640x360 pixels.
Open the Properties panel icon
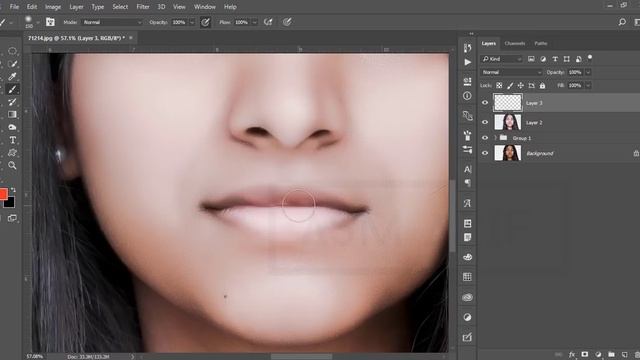pyautogui.click(x=467, y=81)
